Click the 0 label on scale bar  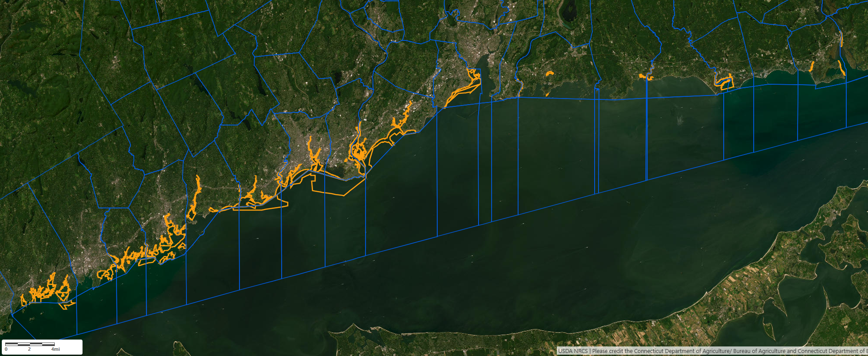[6, 349]
